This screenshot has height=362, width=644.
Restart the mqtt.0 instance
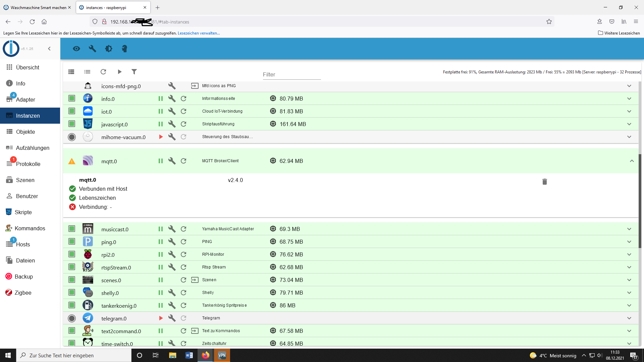click(x=183, y=161)
